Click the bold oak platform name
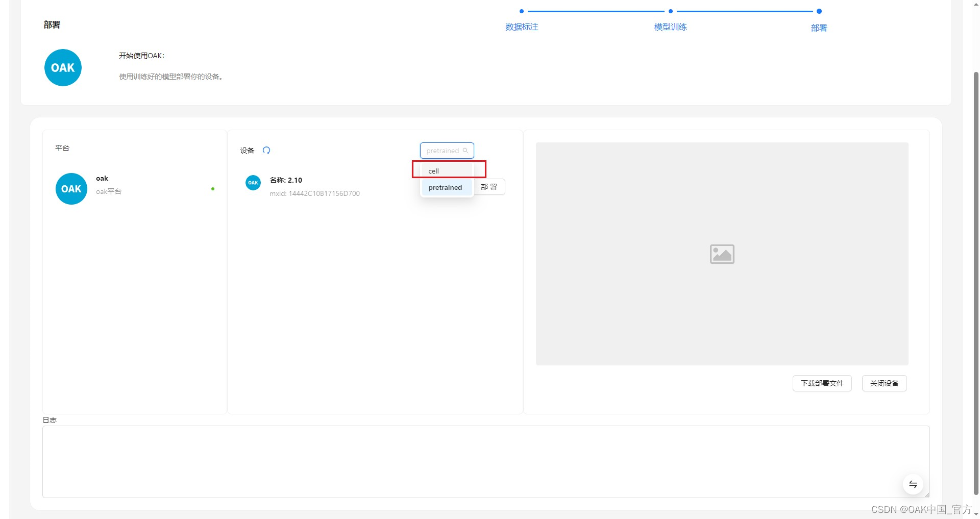Viewport: 980px width, 519px height. click(x=102, y=178)
